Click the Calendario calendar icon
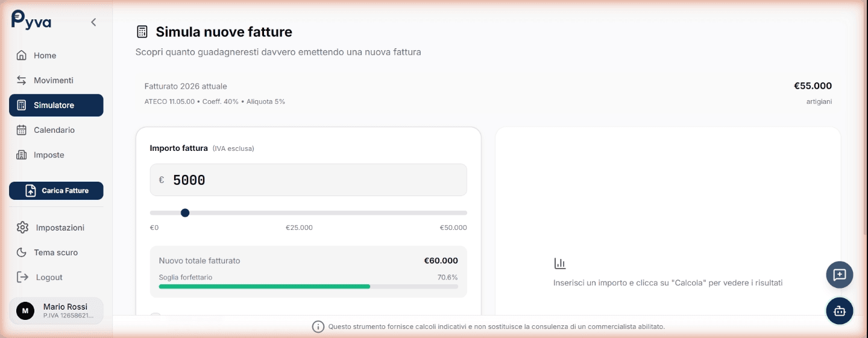 pos(22,130)
